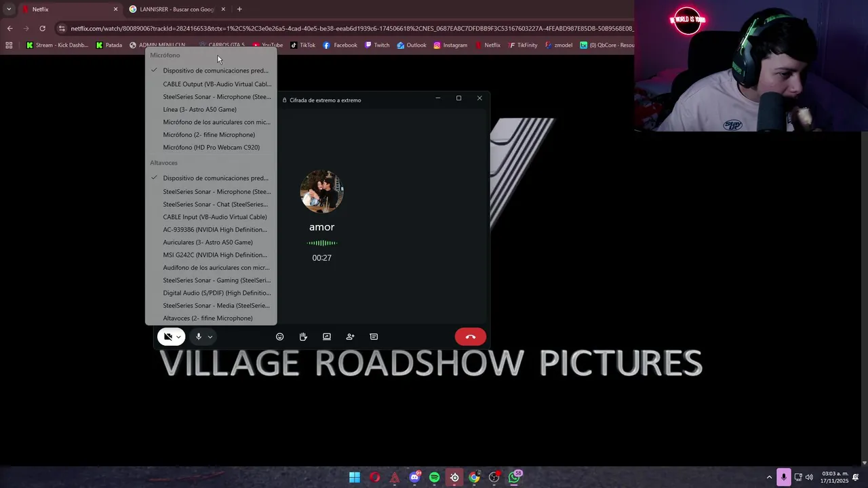The width and height of the screenshot is (868, 488).
Task: Click the taskbar microphone in-use indicator
Action: (x=784, y=477)
